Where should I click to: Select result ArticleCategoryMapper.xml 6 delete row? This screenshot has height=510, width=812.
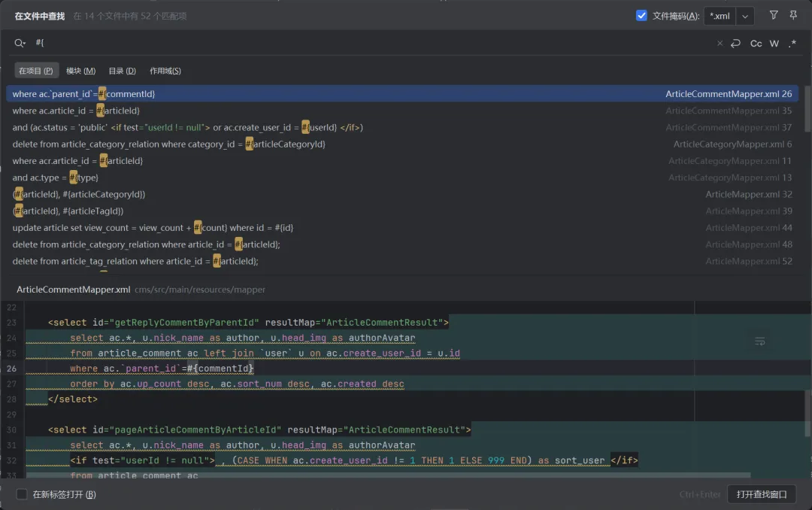tap(402, 144)
